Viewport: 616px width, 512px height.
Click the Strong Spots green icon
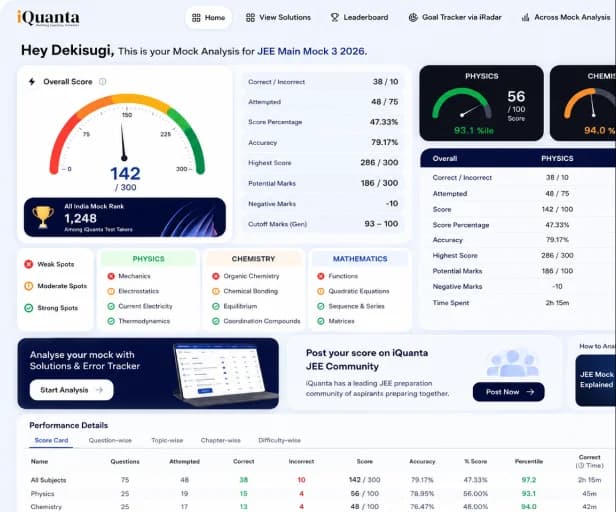[x=29, y=308]
